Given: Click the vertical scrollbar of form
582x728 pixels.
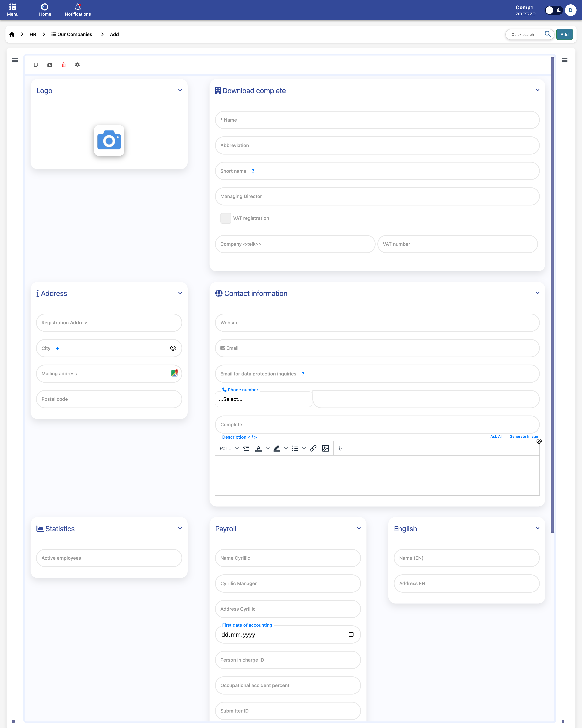Looking at the screenshot, I should pos(552,295).
